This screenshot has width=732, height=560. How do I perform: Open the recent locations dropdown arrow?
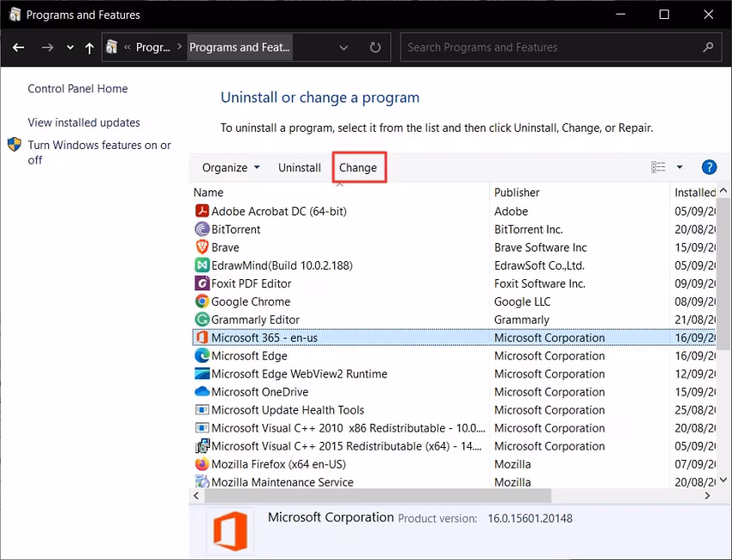[x=71, y=48]
